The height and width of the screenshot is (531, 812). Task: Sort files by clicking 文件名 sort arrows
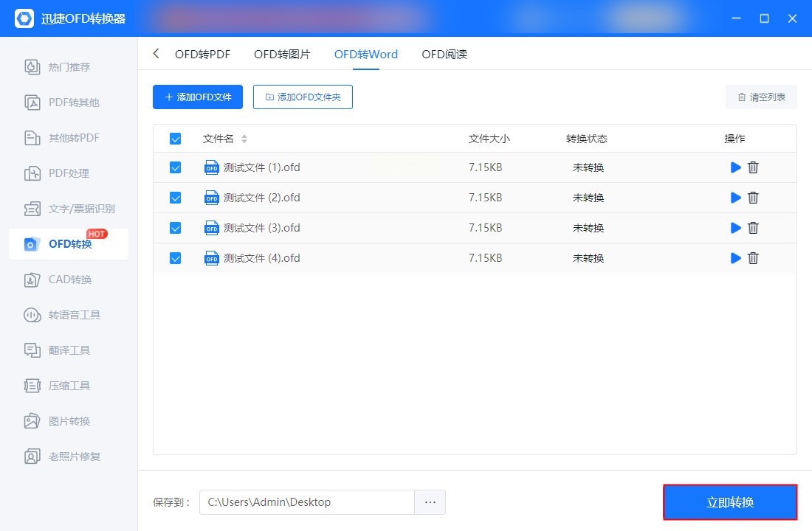point(244,139)
